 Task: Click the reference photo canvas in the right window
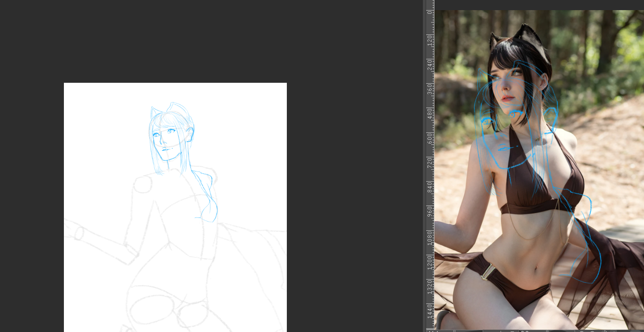coord(539,170)
